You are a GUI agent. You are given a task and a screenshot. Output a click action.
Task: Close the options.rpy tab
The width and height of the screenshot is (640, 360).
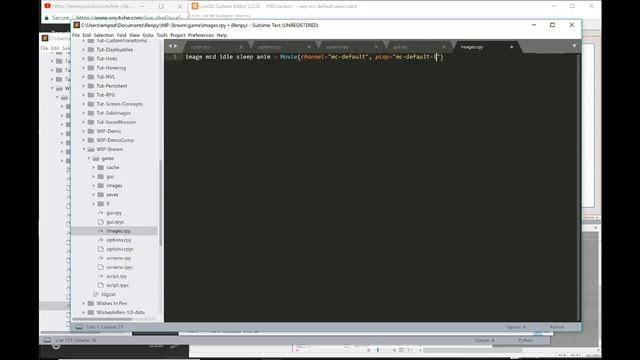(309, 47)
